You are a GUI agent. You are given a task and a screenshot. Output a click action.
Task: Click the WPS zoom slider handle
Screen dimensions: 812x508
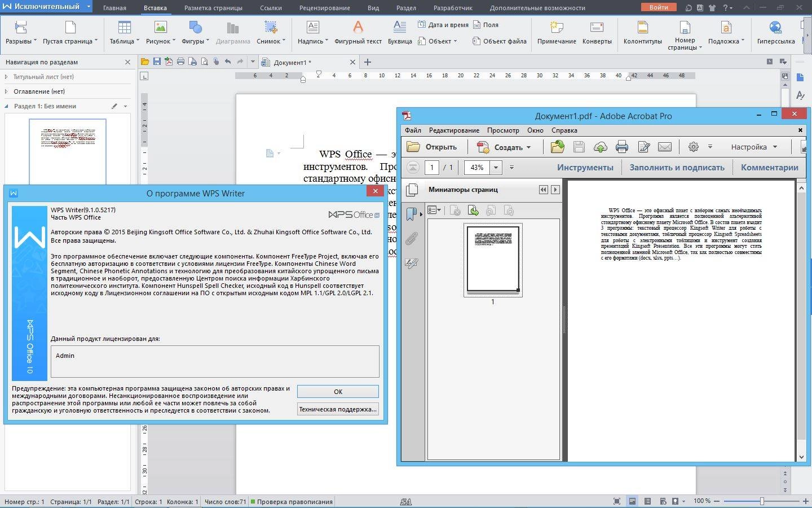click(x=762, y=501)
